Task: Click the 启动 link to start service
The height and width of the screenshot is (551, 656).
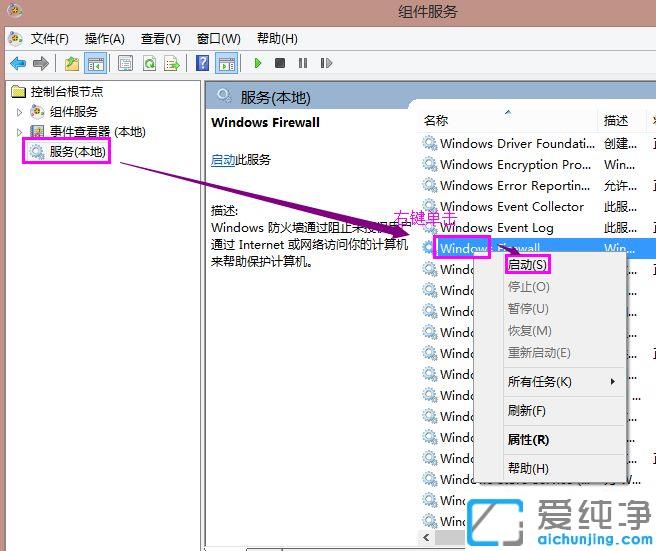Action: click(223, 160)
